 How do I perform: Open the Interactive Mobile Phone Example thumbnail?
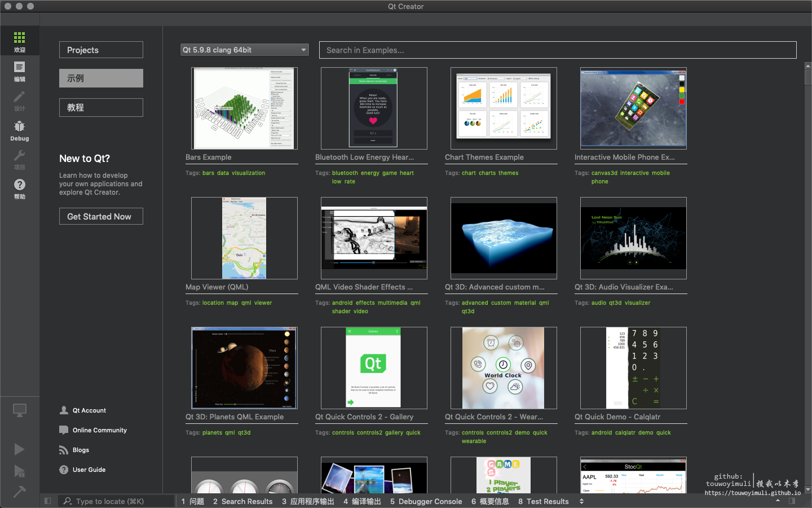[633, 108]
